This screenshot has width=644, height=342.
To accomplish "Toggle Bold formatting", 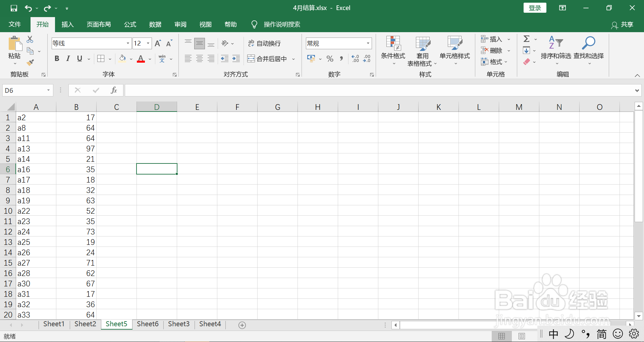I will tap(57, 59).
